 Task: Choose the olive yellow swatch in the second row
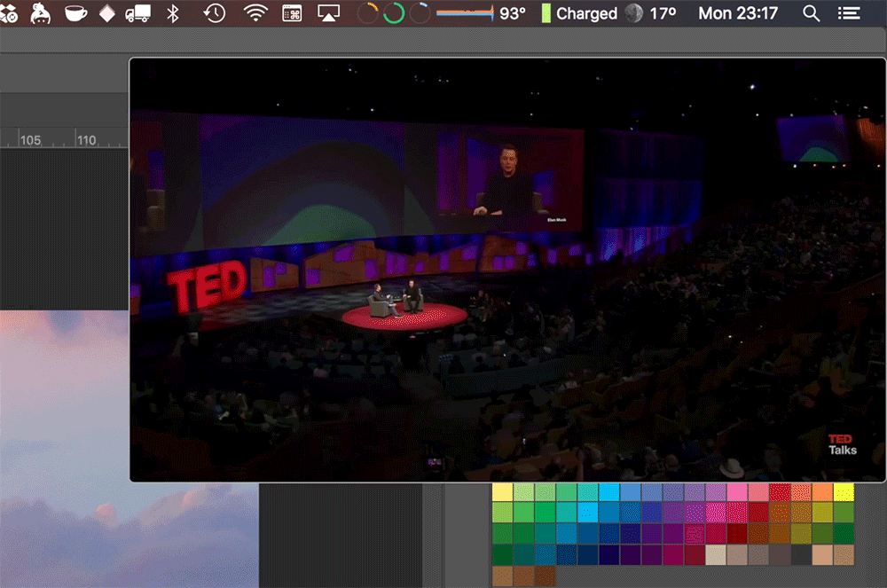(822, 513)
